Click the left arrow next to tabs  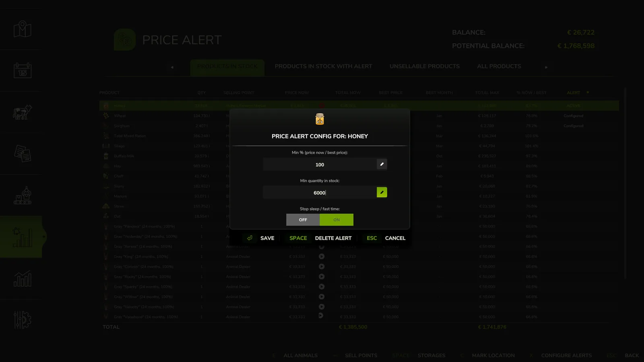click(172, 67)
